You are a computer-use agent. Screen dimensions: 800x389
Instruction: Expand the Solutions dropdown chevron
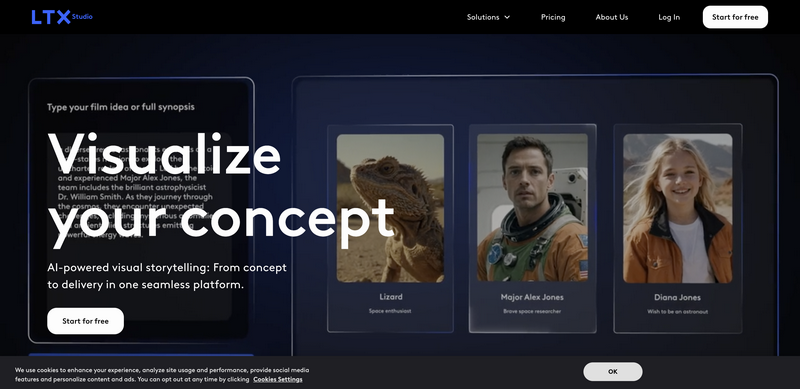point(507,17)
